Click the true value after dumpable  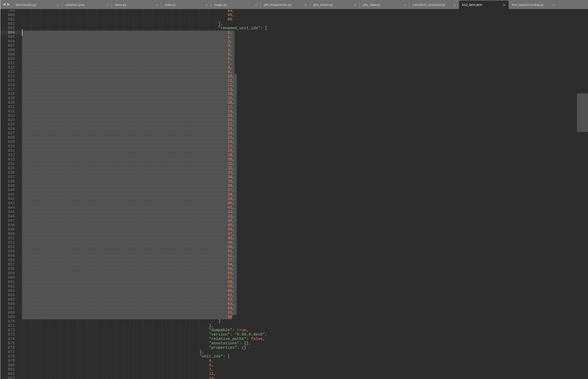click(241, 330)
